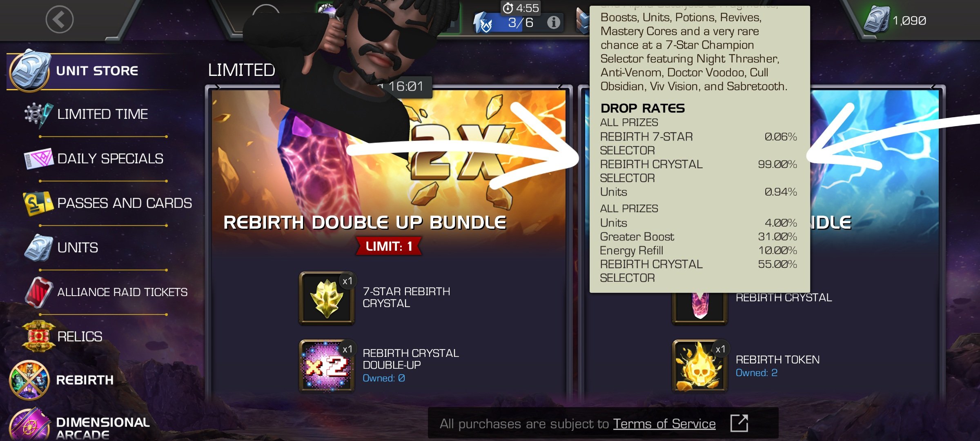Tap the Rebirth Crystal Double-Up icon
Viewport: 980px width, 441px height.
pyautogui.click(x=327, y=366)
